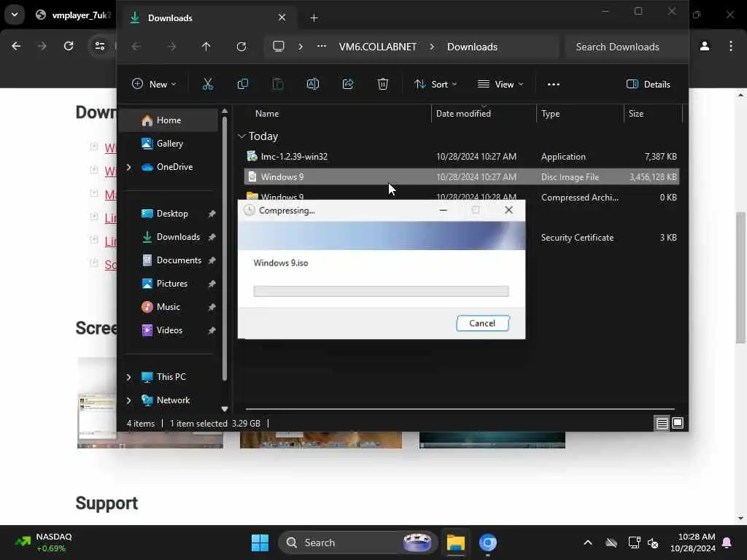Viewport: 747px width, 560px height.
Task: Select Home in the navigation pane
Action: tap(169, 120)
